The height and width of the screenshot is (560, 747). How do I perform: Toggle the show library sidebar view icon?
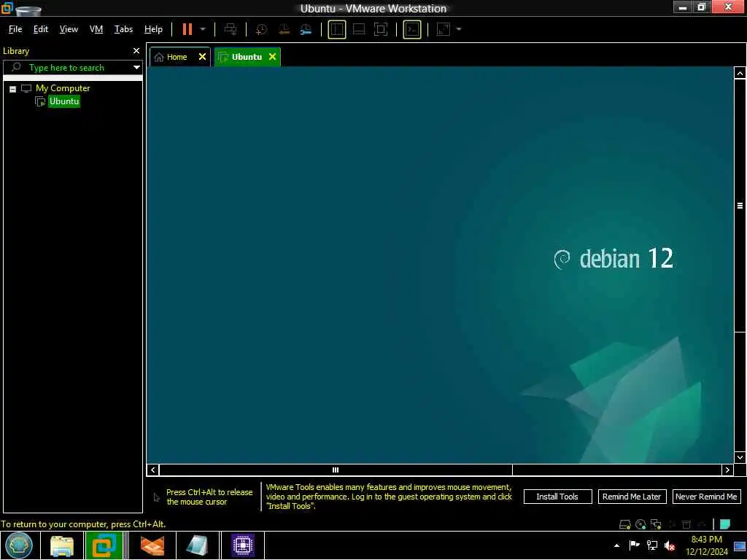337,29
